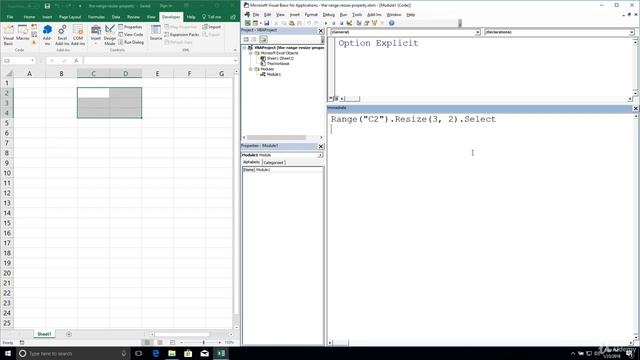This screenshot has height=360, width=640.
Task: Click Break pause icon in VBA toolbar
Action: 333,23
